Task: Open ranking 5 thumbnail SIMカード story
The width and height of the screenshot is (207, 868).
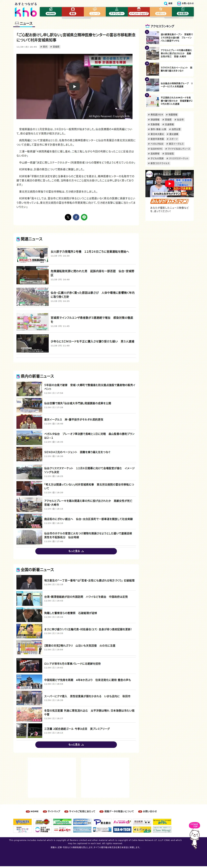Action: [152, 101]
